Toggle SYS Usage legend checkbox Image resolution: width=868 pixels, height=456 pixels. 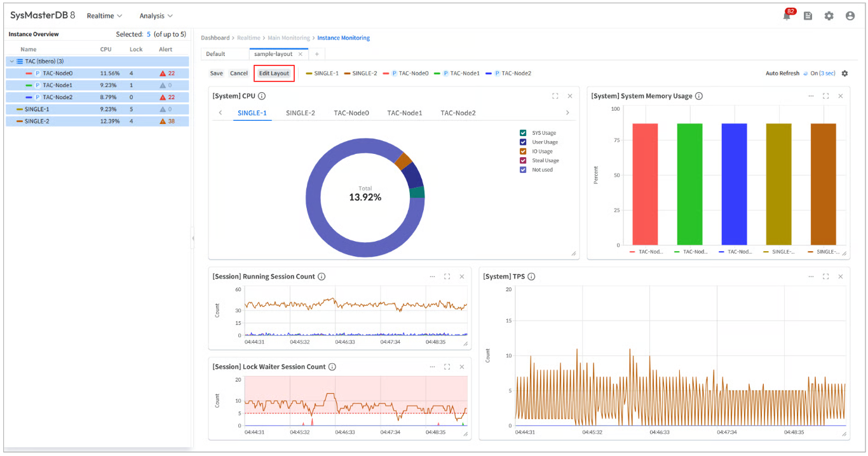[x=523, y=133]
